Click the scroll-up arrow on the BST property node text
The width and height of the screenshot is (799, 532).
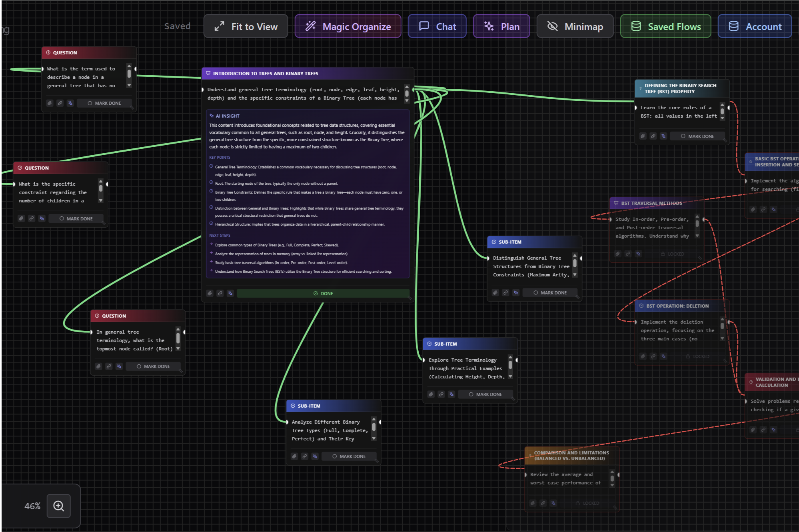722,105
